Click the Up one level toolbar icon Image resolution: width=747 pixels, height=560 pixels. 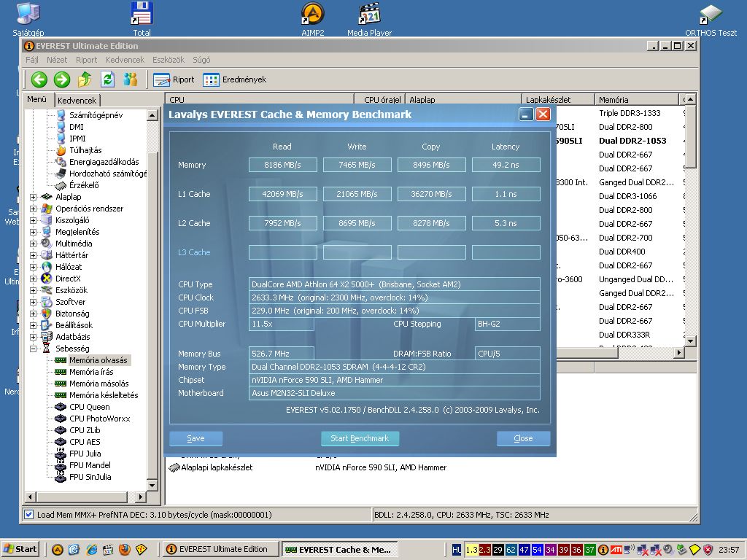click(x=85, y=79)
